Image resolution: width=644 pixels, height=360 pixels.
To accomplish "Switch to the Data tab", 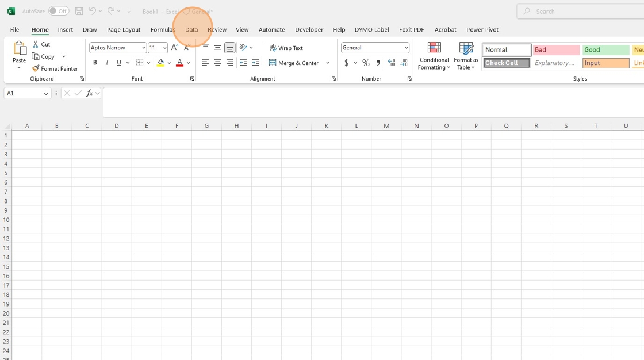I will tap(191, 29).
